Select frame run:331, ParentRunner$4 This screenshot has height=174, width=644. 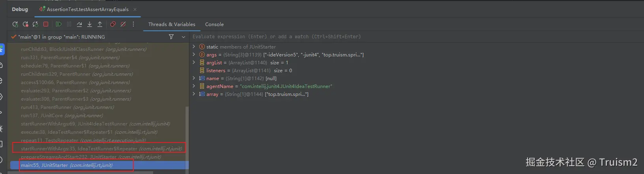[x=99, y=58]
